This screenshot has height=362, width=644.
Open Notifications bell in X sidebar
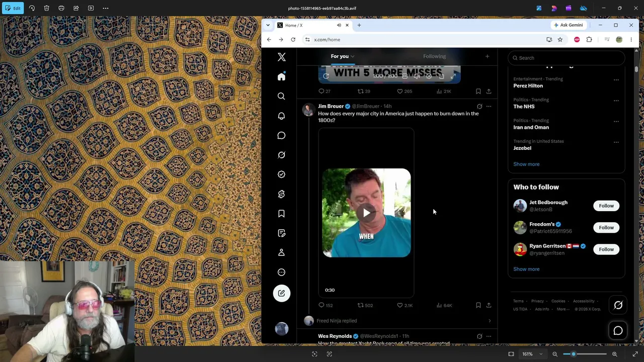coord(281,116)
